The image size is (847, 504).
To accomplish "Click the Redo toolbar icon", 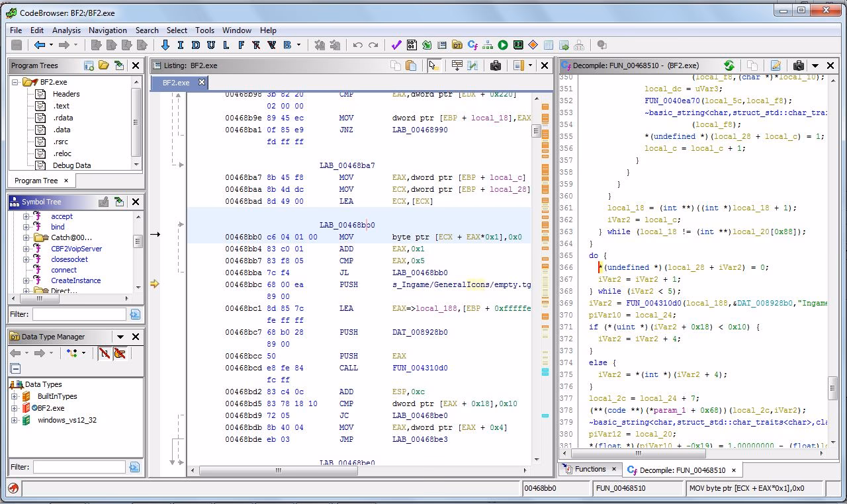I will 373,45.
